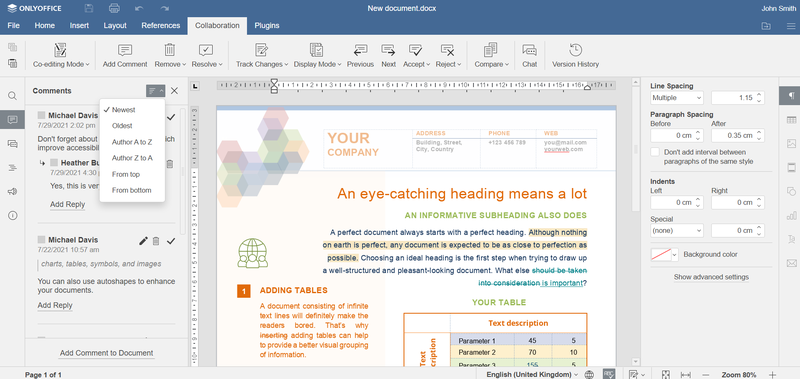Open the search icon in the left sidebar
Screen dimensions: 800x379
(12, 96)
